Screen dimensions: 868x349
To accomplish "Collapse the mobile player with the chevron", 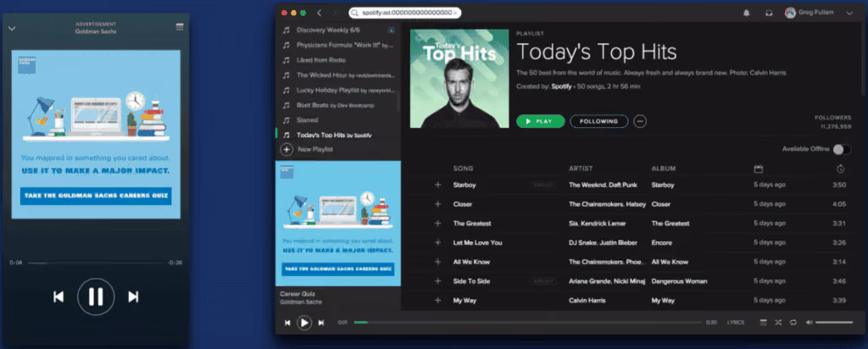I will click(x=12, y=29).
